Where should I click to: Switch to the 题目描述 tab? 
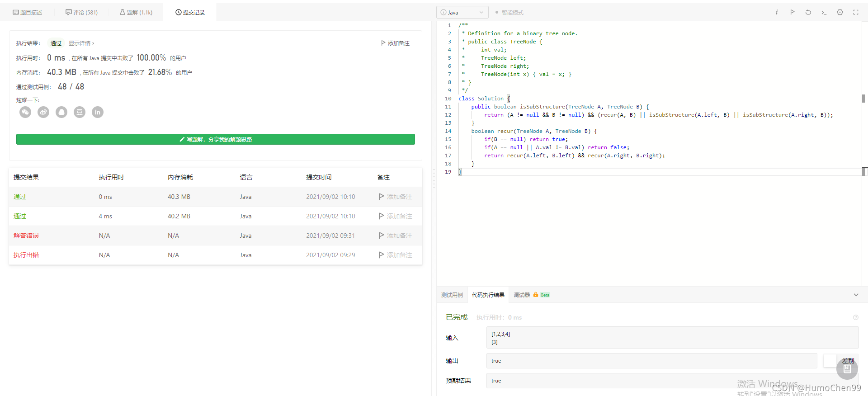[x=28, y=12]
